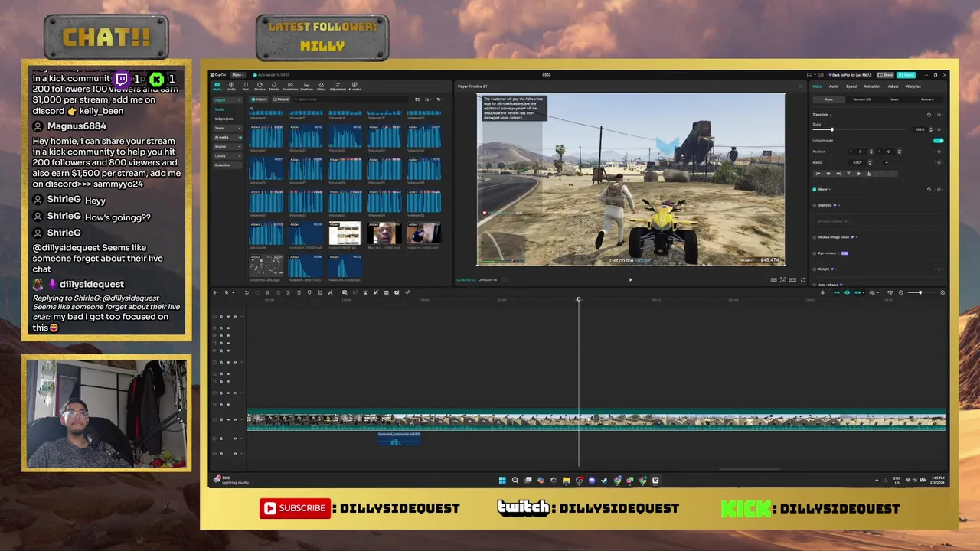This screenshot has width=980, height=551.
Task: Open the CapCut Menu dropdown
Action: click(x=238, y=75)
